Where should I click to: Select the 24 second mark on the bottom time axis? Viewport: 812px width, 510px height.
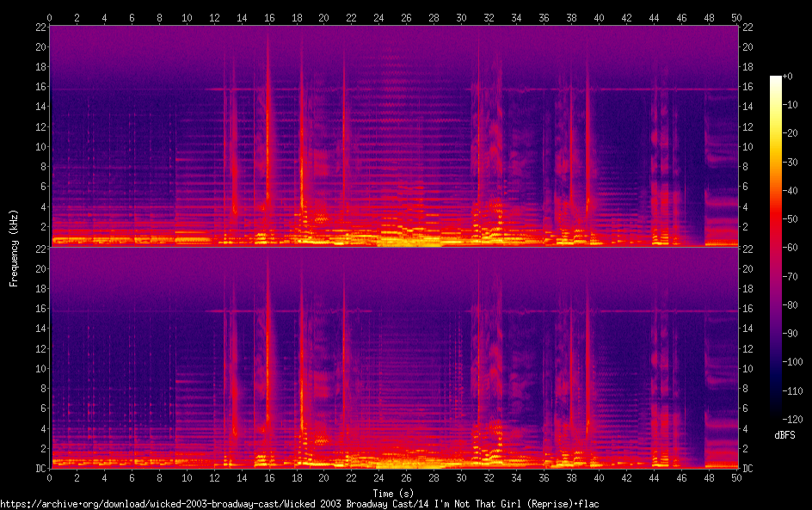pos(379,478)
